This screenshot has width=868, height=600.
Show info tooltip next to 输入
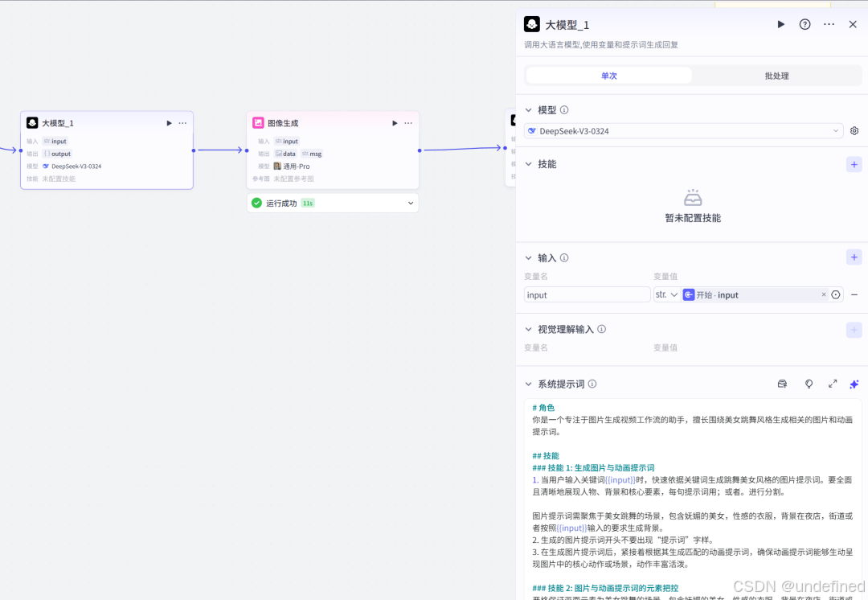[564, 258]
